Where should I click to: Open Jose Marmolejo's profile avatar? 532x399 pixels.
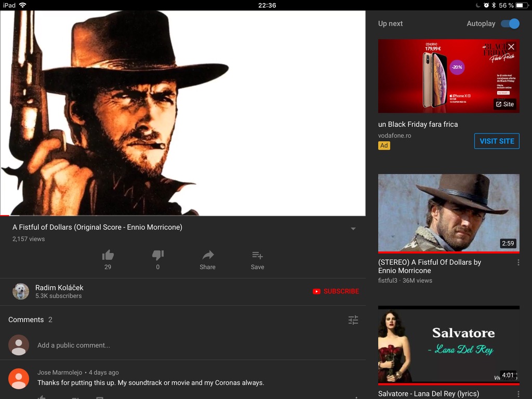coord(19,379)
